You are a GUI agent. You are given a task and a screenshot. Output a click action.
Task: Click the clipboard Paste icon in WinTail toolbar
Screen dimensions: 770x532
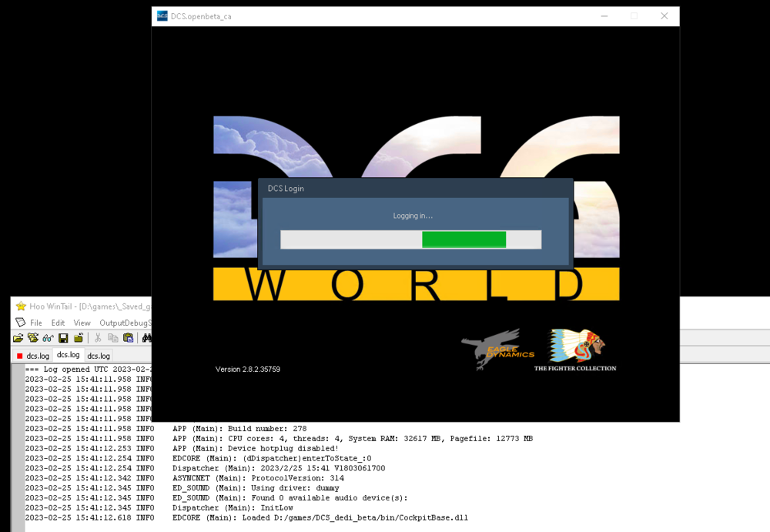128,338
